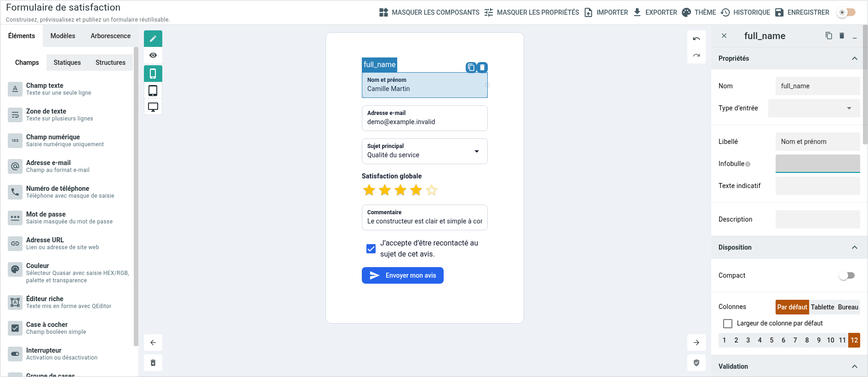This screenshot has height=377, width=868.
Task: Switch to the Modèles tab
Action: coord(63,36)
